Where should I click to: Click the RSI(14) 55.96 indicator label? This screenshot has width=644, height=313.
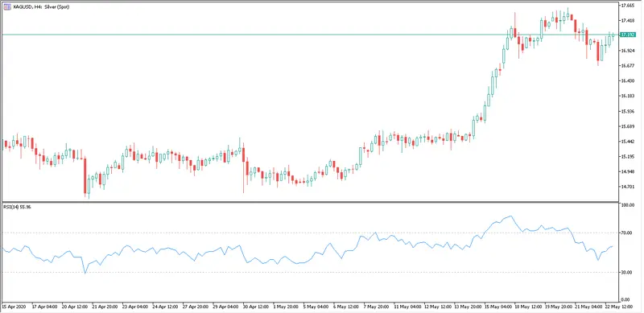[17, 207]
